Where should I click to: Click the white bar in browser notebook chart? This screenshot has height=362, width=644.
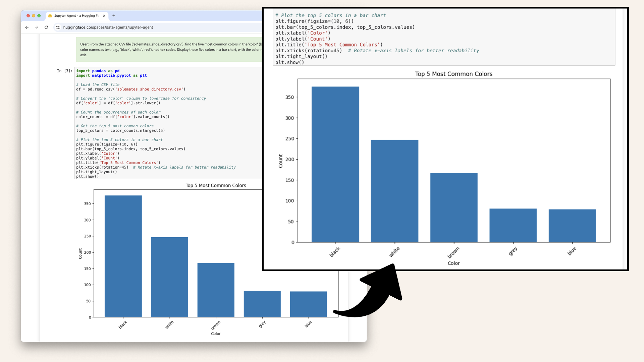169,277
